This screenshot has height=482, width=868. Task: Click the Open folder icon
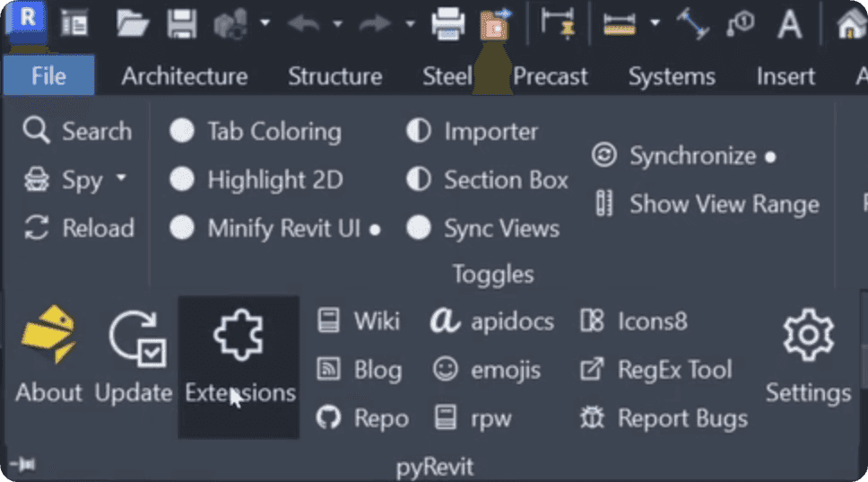133,24
